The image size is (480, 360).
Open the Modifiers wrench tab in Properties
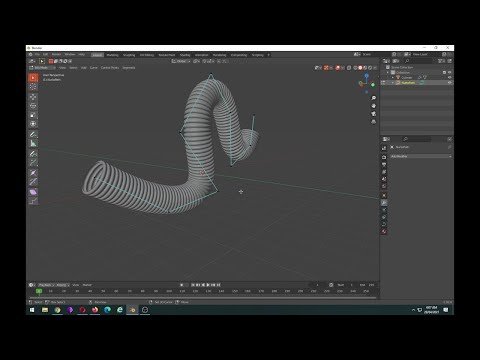384,203
